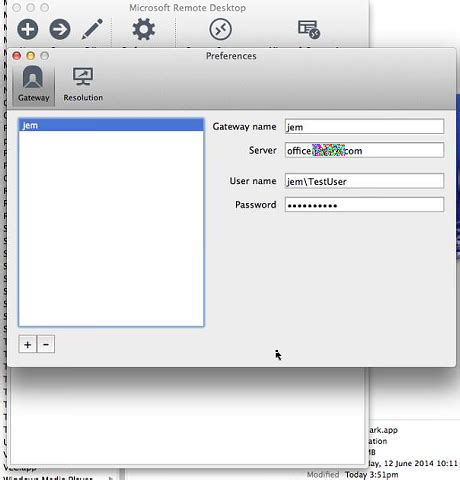Click the Edit pencil toolbar icon
Image resolution: width=460 pixels, height=480 pixels.
click(92, 29)
